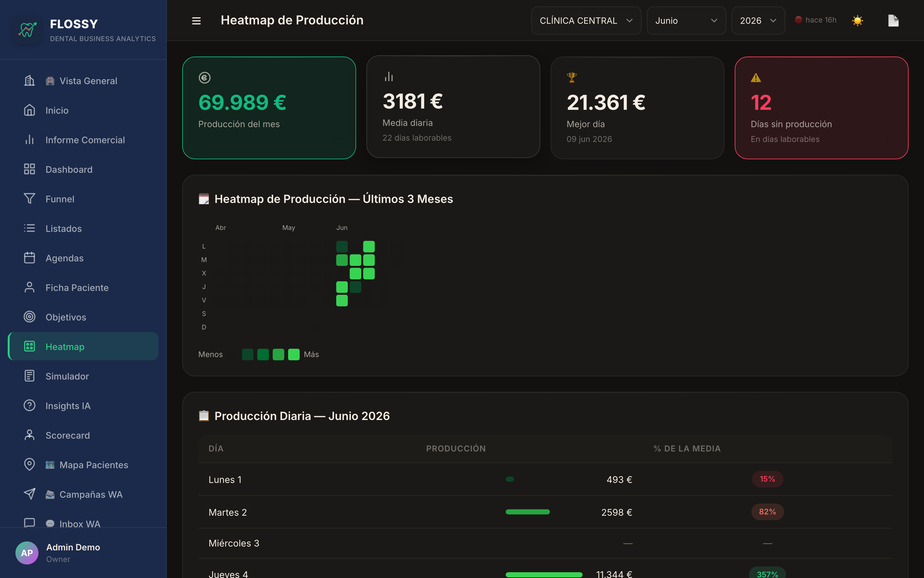
Task: Click the 493 € value for Lunes 1
Action: pyautogui.click(x=619, y=479)
